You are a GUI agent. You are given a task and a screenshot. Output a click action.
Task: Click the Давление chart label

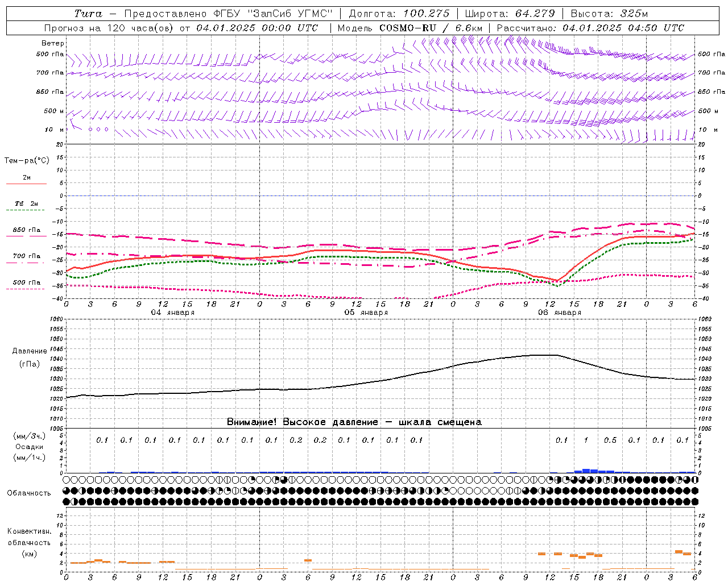(x=30, y=351)
